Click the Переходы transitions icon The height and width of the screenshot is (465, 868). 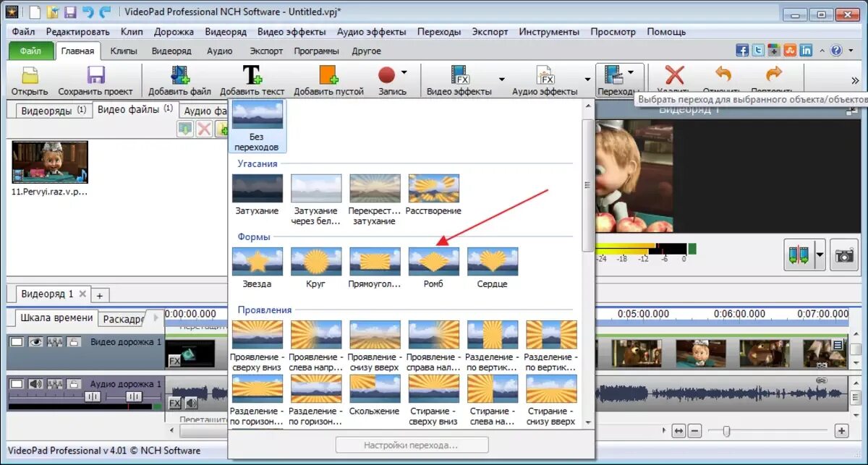[613, 74]
